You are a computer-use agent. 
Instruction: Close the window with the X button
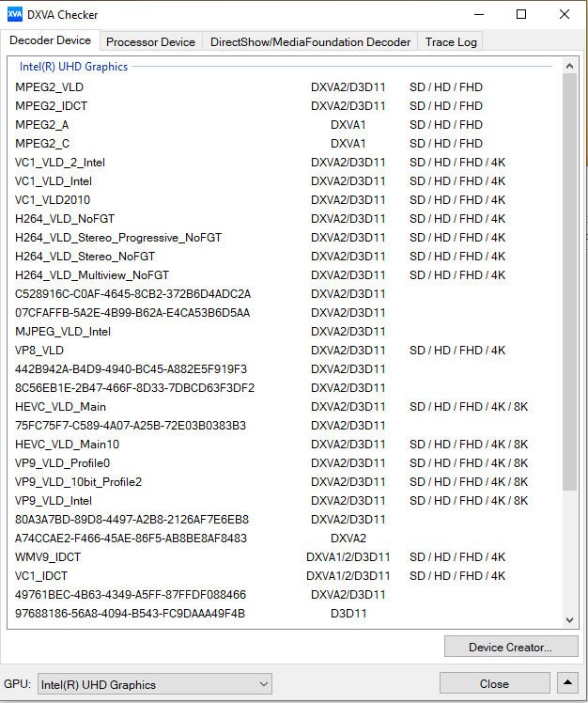(x=565, y=14)
